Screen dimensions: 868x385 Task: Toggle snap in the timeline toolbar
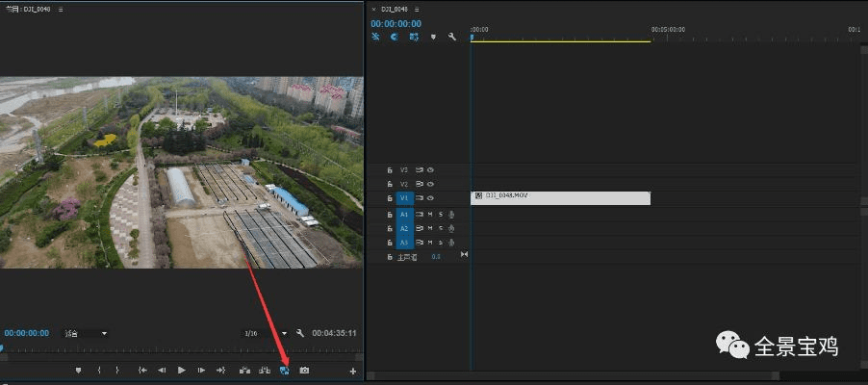pyautogui.click(x=394, y=37)
